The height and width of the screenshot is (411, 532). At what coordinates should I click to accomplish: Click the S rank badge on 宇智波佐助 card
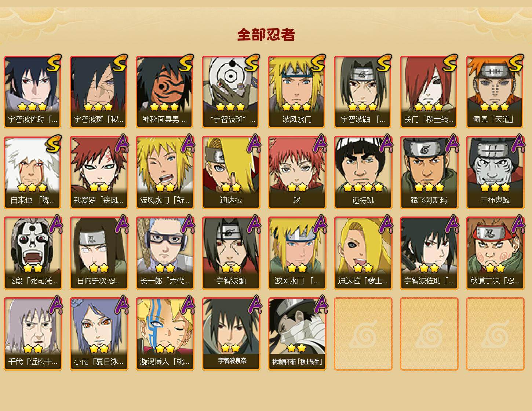(54, 63)
